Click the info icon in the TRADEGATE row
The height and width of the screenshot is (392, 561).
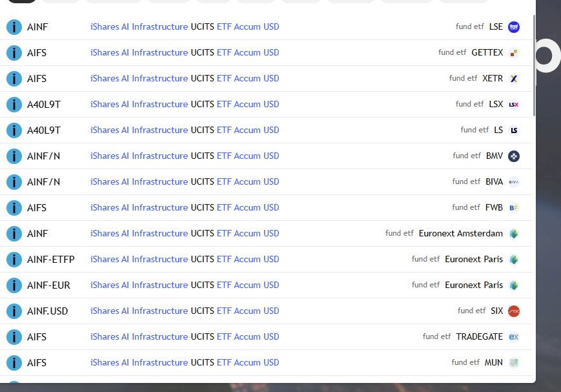14,337
